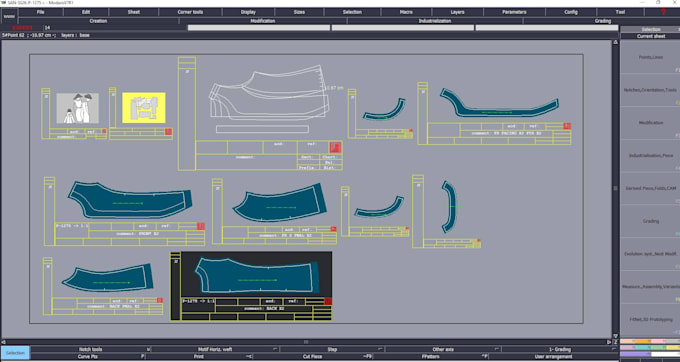Click the blue Selection button
680x362 pixels.
click(x=15, y=353)
